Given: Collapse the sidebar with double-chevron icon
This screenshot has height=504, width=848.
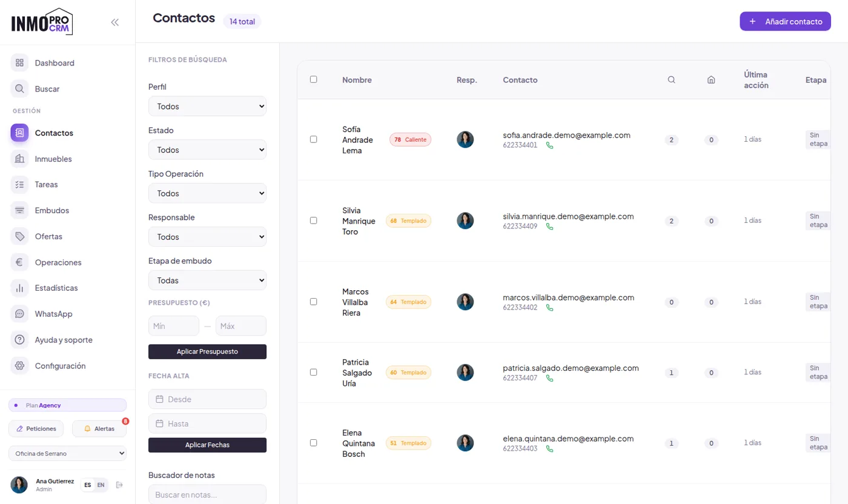Looking at the screenshot, I should pyautogui.click(x=115, y=22).
